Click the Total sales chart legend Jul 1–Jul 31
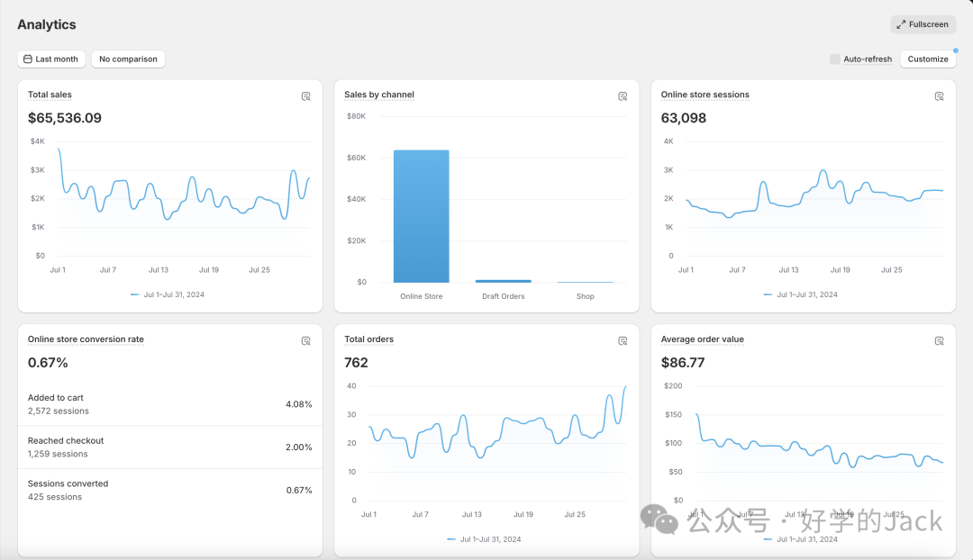973x560 pixels. point(168,294)
